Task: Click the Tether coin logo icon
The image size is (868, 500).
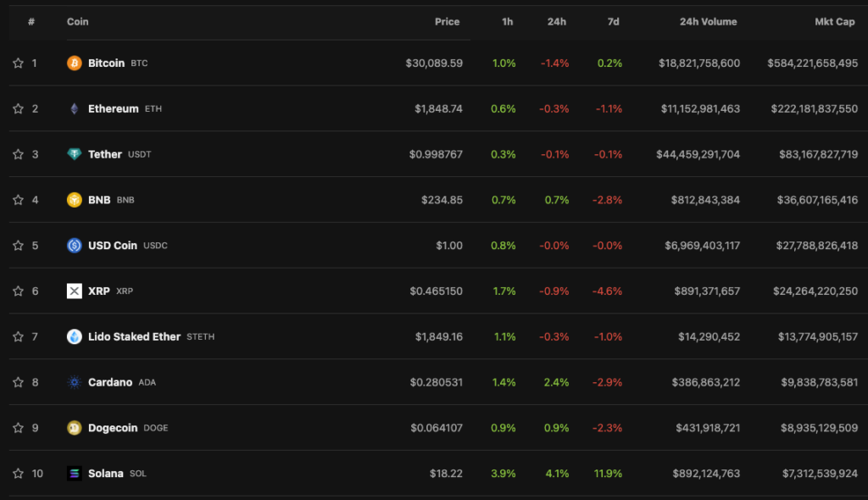Action: pyautogui.click(x=75, y=154)
